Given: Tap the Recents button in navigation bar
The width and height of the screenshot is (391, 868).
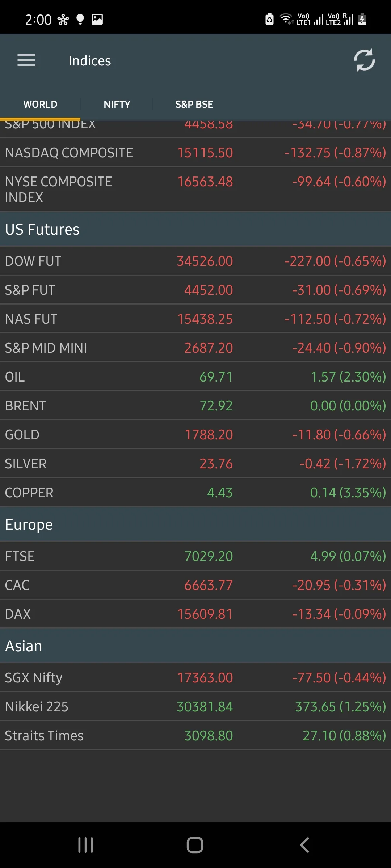Looking at the screenshot, I should coord(85,845).
